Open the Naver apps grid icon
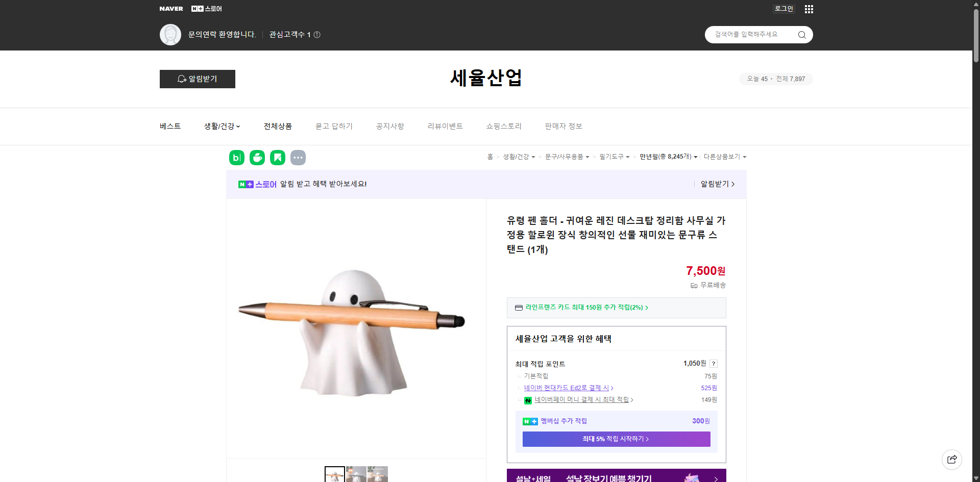Screen dimensions: 980x482 808,9
